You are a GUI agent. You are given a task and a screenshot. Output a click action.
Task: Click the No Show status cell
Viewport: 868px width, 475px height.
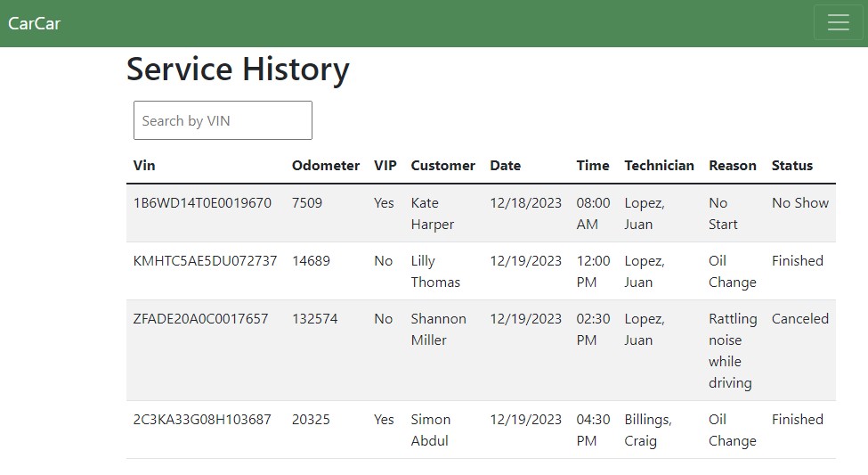coord(799,203)
